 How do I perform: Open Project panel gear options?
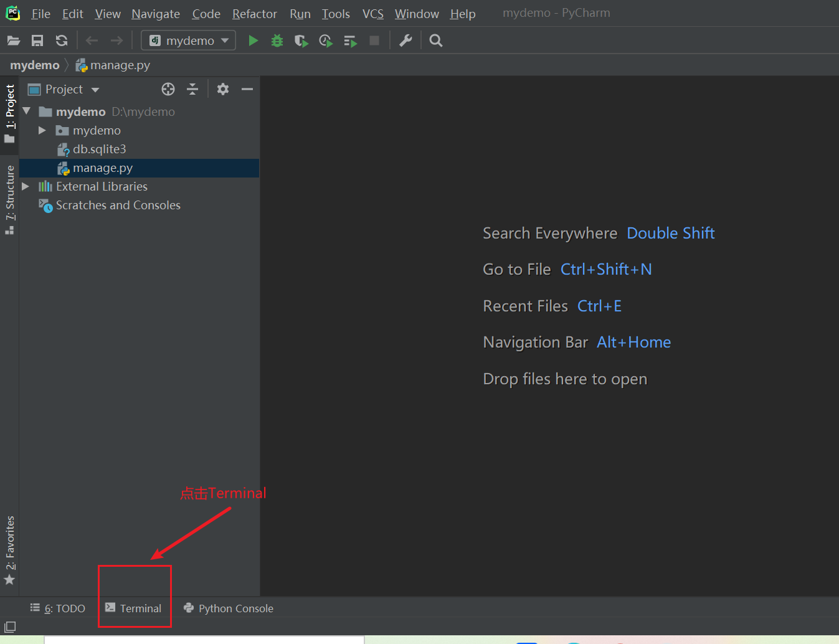[x=223, y=89]
